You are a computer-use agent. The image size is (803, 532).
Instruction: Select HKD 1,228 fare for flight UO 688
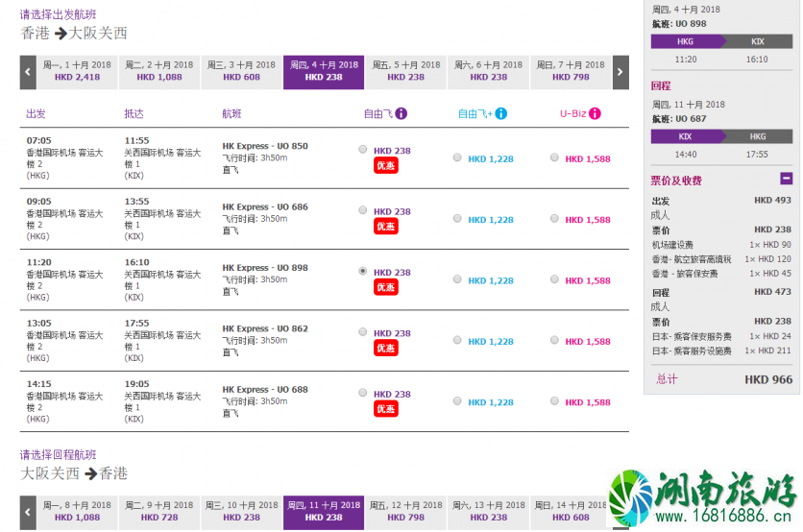coord(457,401)
